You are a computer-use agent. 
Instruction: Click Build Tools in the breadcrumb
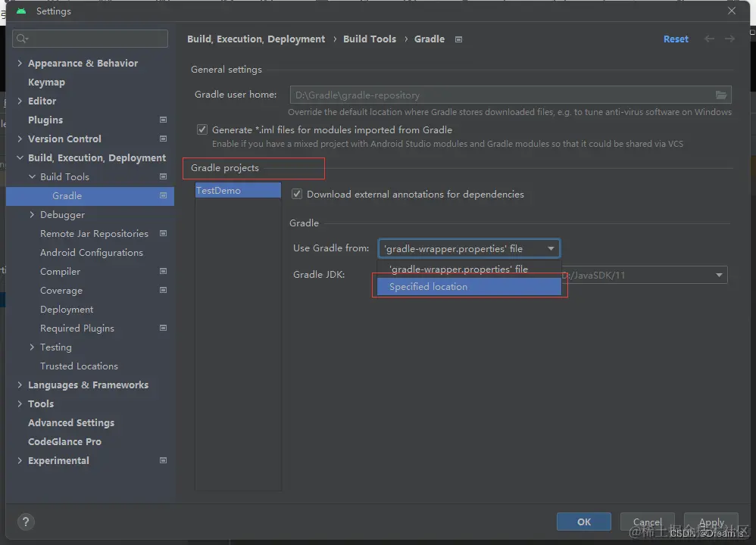[370, 39]
